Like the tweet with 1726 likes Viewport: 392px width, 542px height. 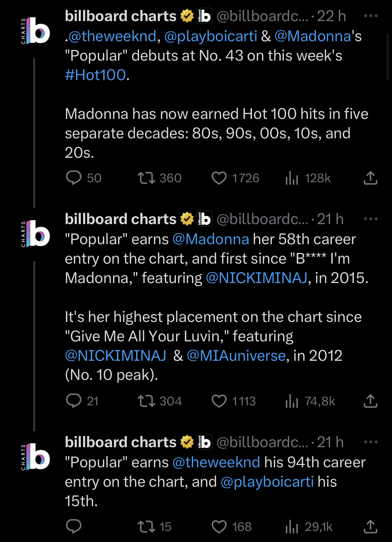[219, 178]
